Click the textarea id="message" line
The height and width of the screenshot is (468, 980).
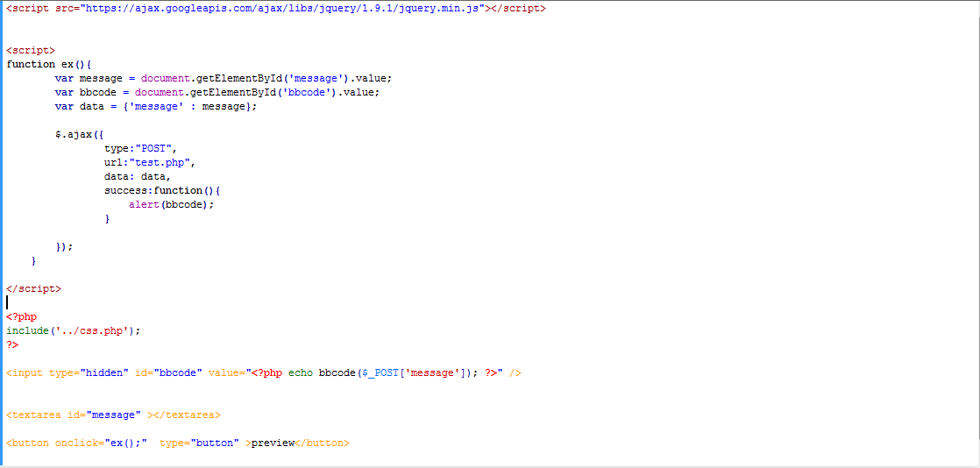(113, 415)
